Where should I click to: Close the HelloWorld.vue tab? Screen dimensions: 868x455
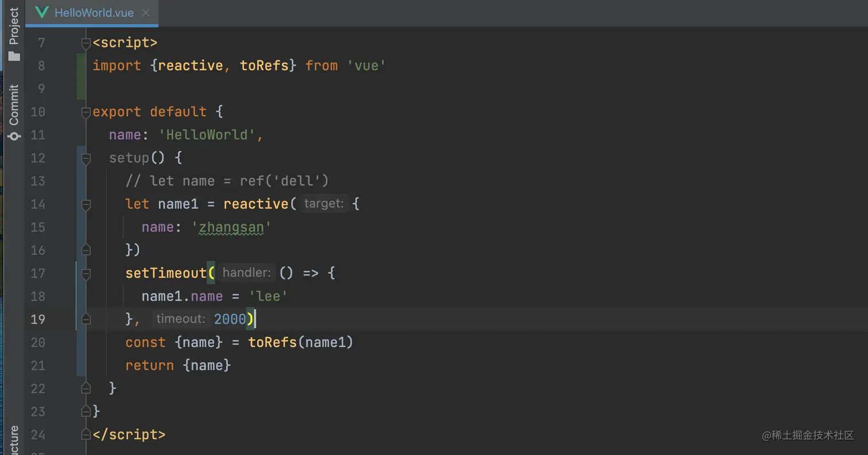[146, 13]
